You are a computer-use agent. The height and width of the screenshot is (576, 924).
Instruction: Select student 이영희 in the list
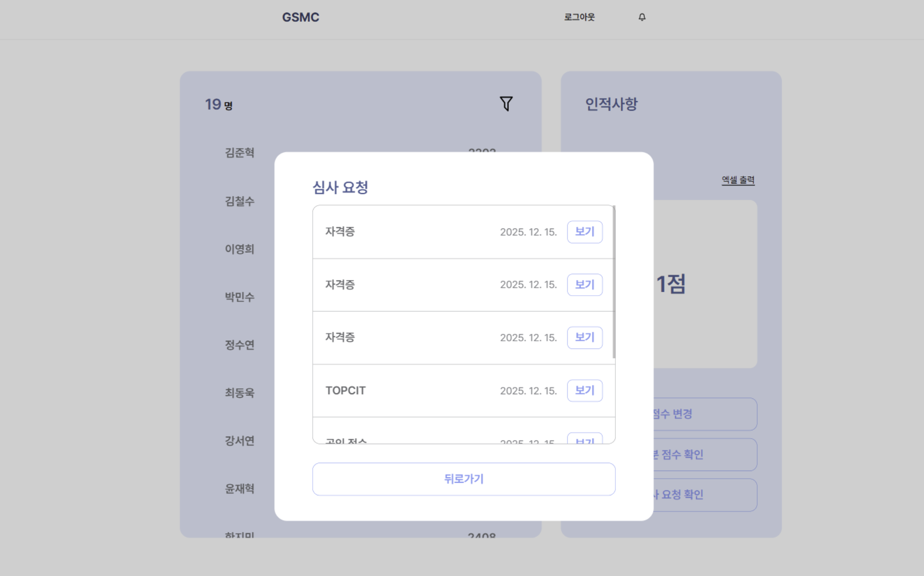(x=240, y=249)
